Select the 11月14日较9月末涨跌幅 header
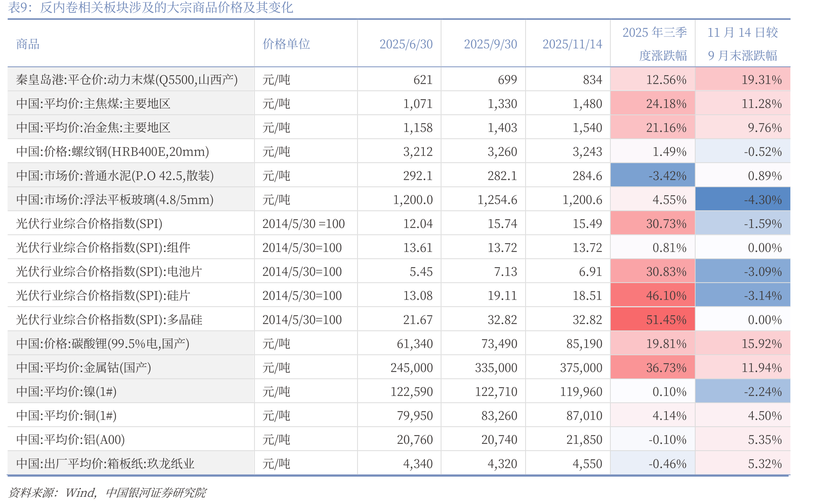The image size is (824, 504). pyautogui.click(x=743, y=44)
